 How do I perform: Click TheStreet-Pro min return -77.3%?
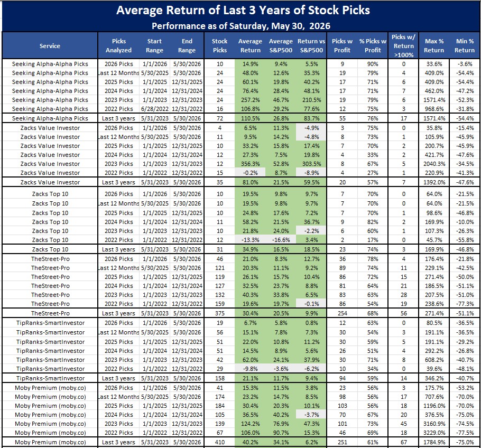click(x=465, y=304)
